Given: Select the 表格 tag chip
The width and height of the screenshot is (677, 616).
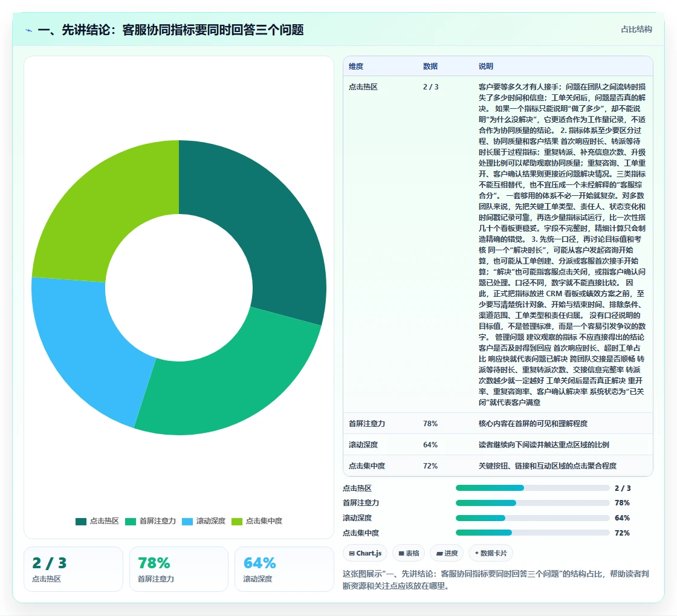Looking at the screenshot, I should tap(409, 553).
